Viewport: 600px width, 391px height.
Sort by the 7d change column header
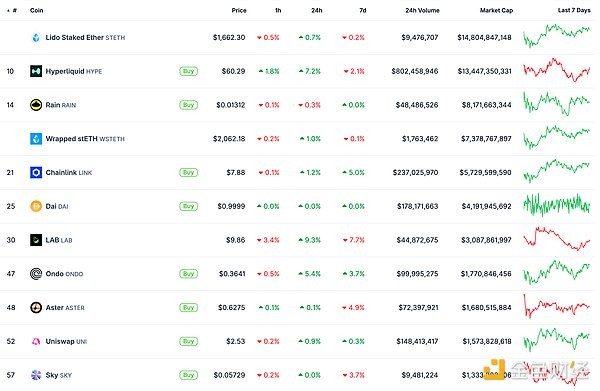363,10
